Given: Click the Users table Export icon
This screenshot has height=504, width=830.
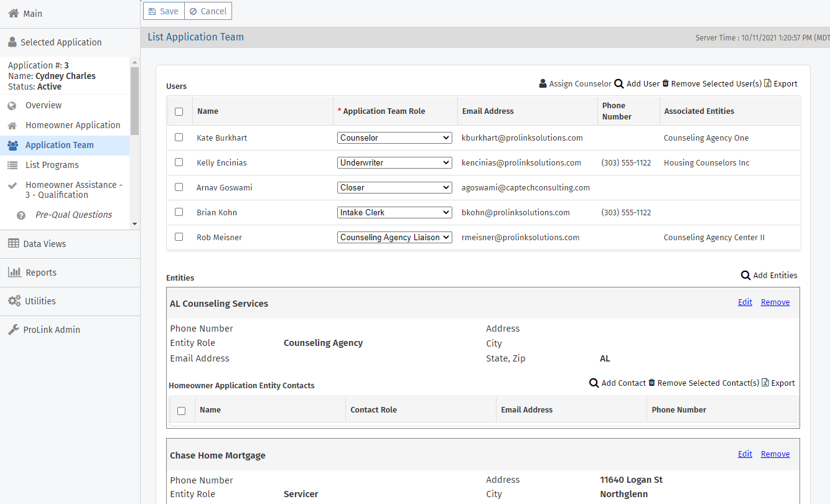Looking at the screenshot, I should pos(768,83).
